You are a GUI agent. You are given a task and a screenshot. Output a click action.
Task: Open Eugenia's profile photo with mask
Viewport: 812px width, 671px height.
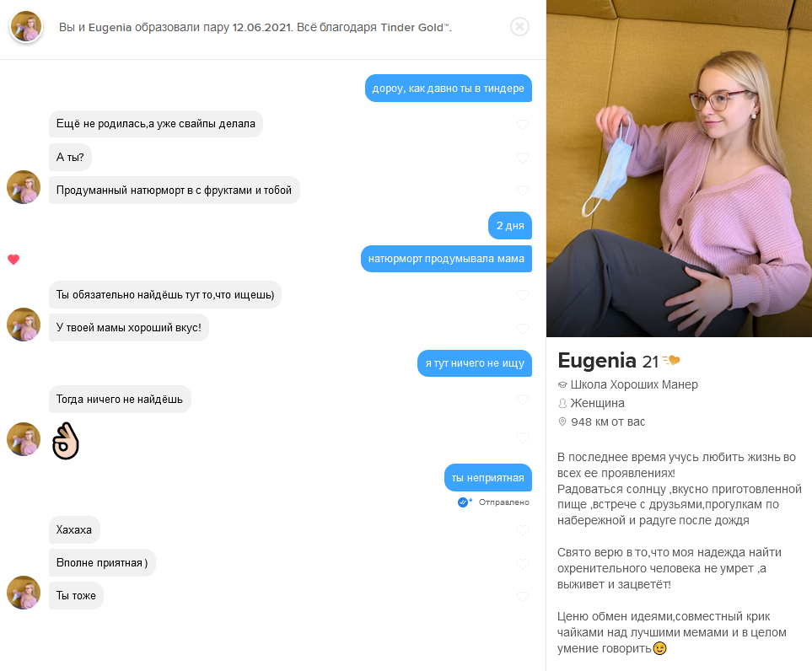(679, 169)
